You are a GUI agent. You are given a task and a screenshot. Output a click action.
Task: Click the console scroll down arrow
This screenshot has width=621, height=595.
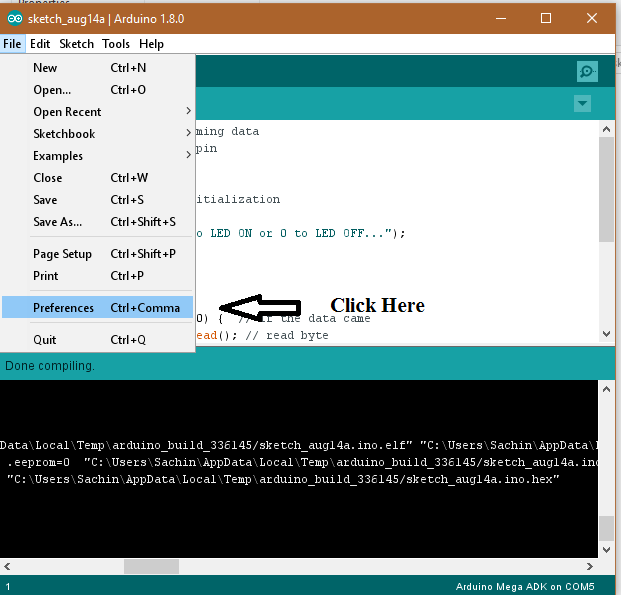pos(606,549)
